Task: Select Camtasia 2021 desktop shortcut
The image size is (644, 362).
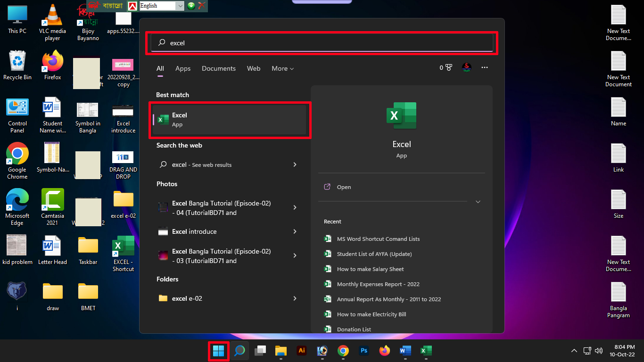Action: coord(53,207)
